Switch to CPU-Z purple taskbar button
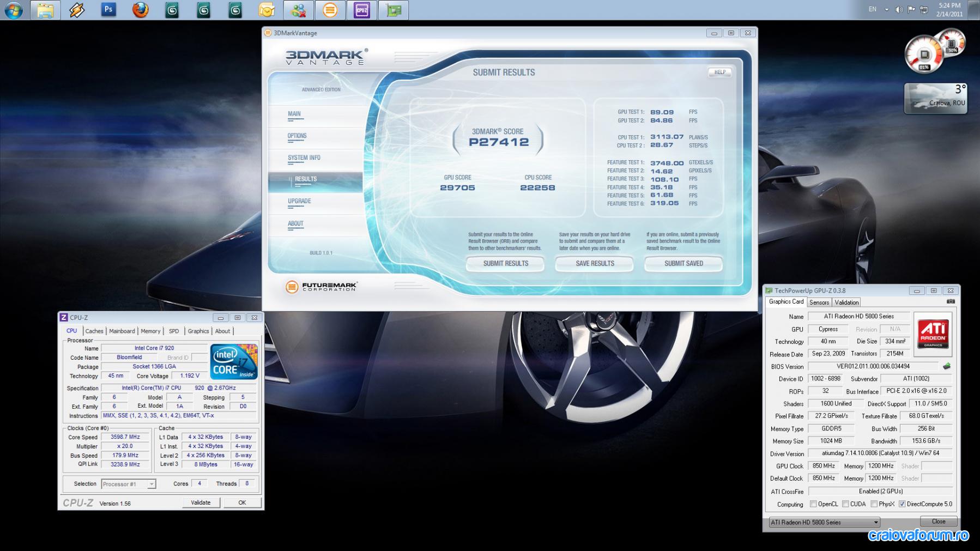This screenshot has width=980, height=551. (x=362, y=10)
